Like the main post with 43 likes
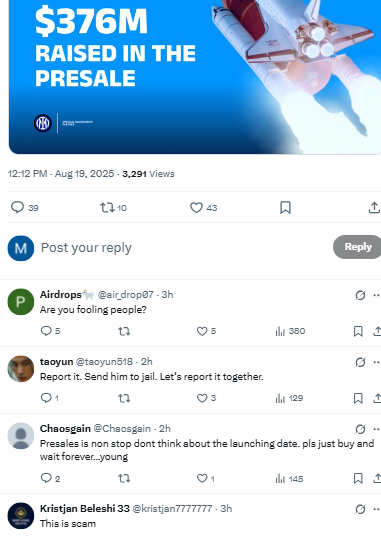 point(204,208)
